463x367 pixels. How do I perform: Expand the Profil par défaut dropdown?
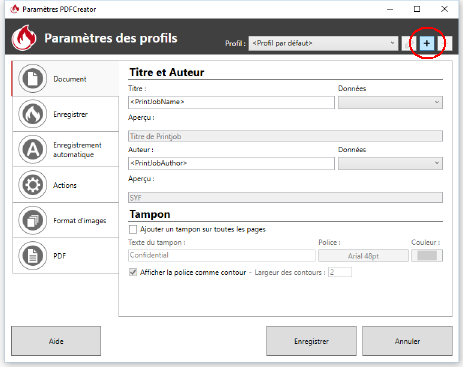(x=323, y=43)
